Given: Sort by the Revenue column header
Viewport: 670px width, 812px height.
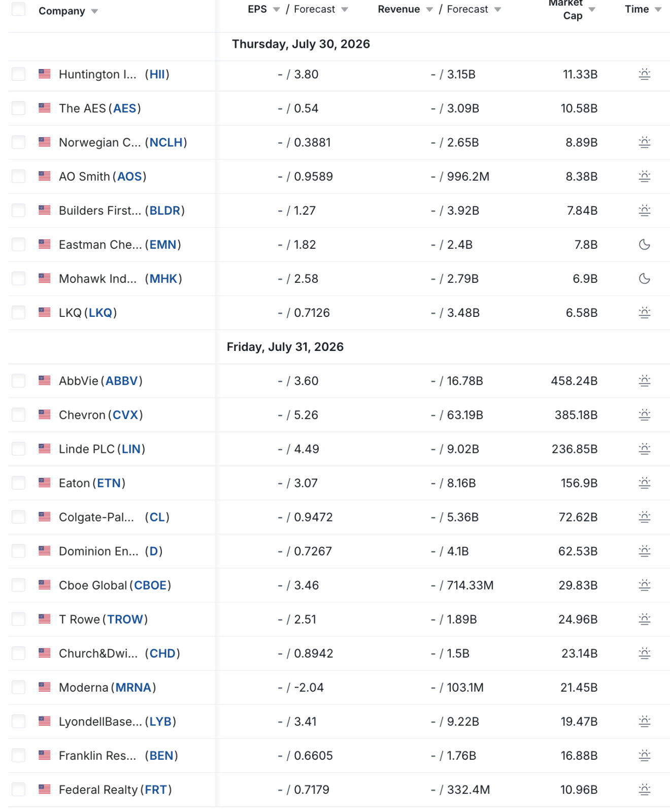Looking at the screenshot, I should (399, 9).
